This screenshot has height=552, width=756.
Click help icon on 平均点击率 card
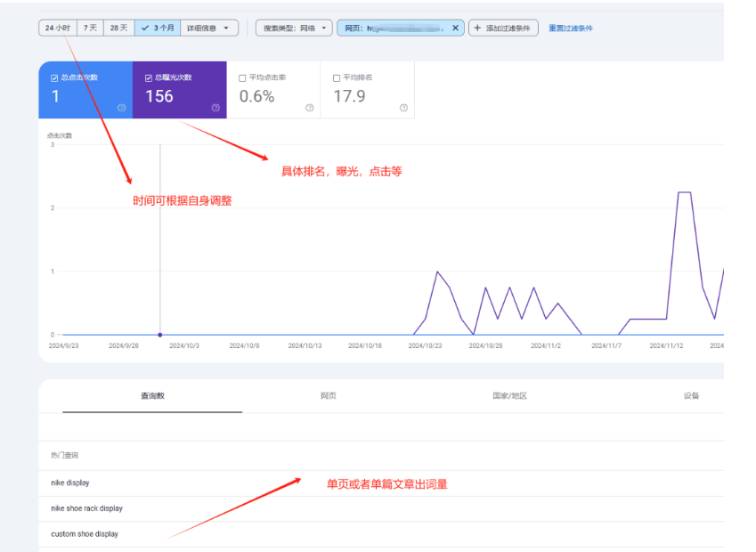coord(309,108)
